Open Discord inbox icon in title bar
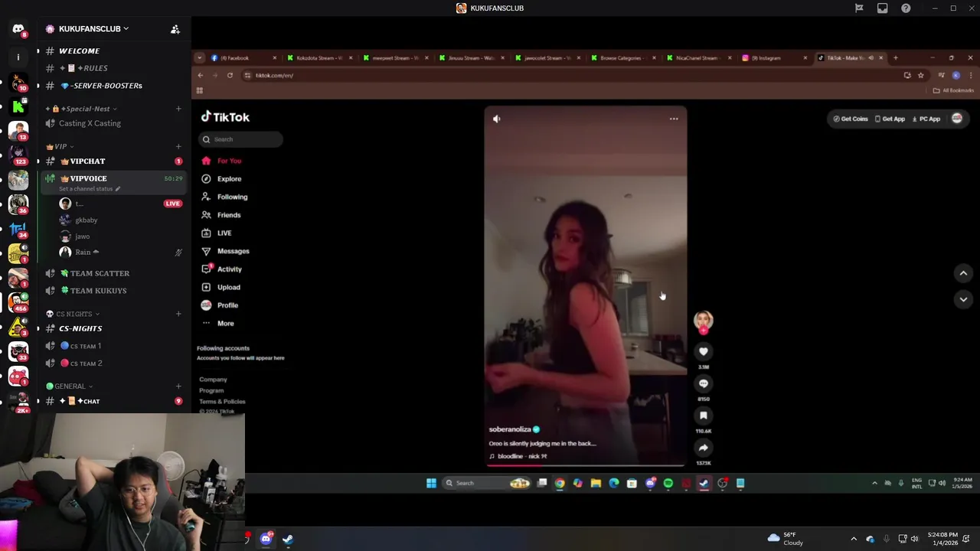This screenshot has height=551, width=980. [x=883, y=8]
